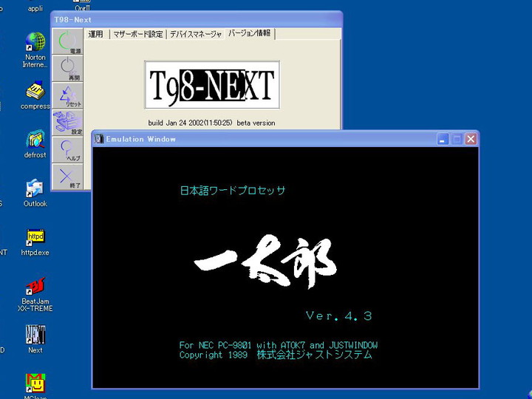The width and height of the screenshot is (532, 399).
Task: Click the Copyright 1989 line in emulator
Action: (276, 355)
